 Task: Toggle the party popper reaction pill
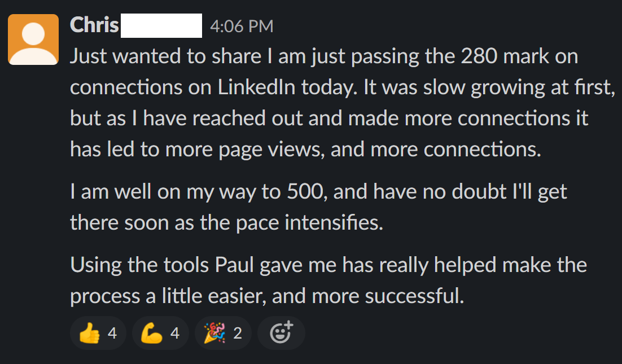click(x=223, y=334)
